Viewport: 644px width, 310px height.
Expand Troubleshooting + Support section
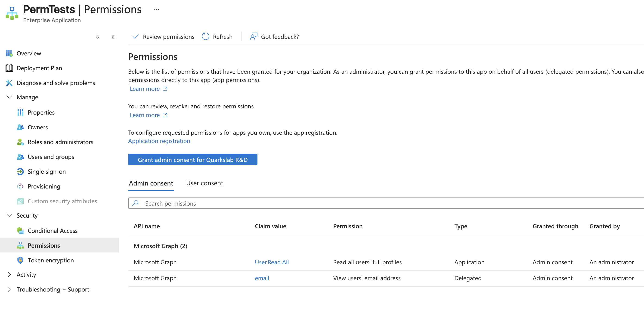pyautogui.click(x=9, y=289)
